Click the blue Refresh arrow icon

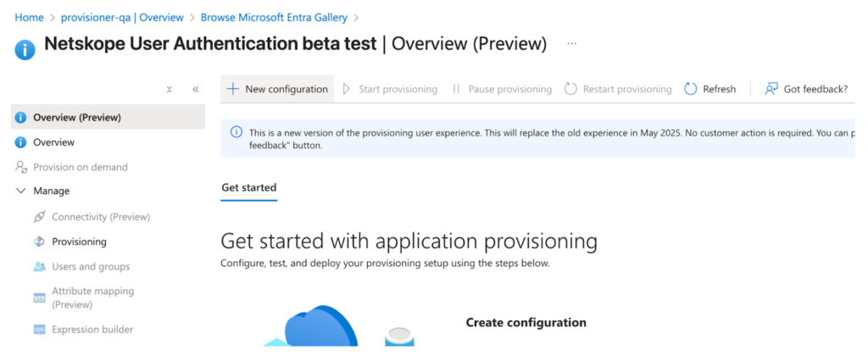[x=690, y=89]
